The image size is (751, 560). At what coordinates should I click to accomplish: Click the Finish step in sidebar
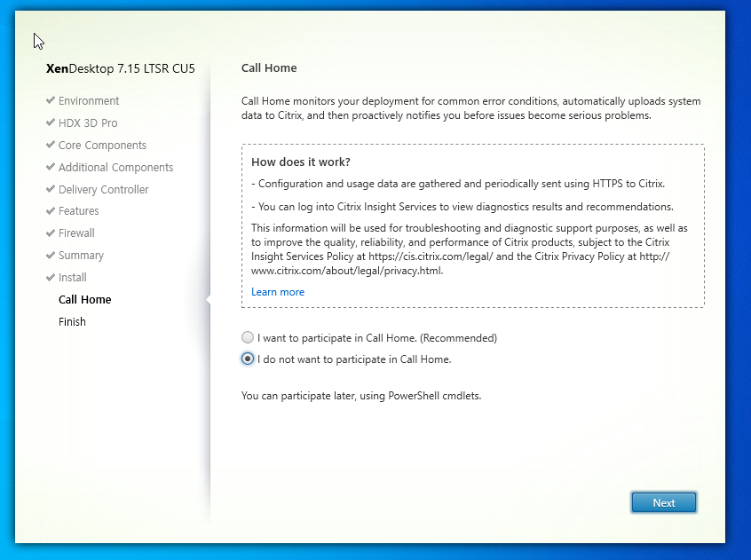pos(72,321)
